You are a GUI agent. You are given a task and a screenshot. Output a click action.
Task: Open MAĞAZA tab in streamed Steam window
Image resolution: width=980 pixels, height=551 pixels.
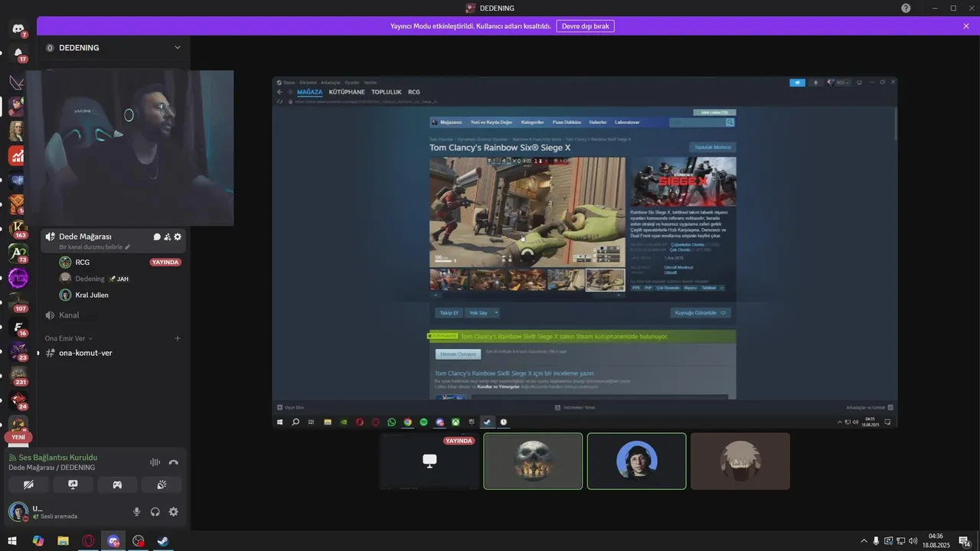(309, 92)
